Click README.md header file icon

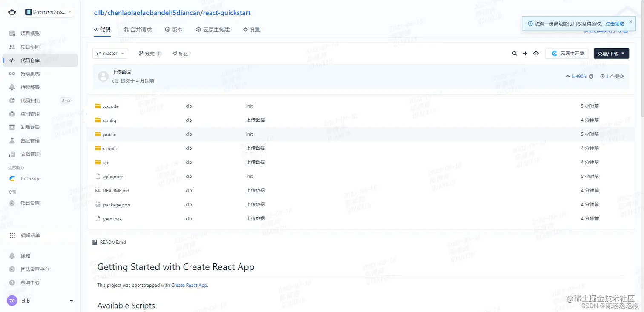pos(95,242)
